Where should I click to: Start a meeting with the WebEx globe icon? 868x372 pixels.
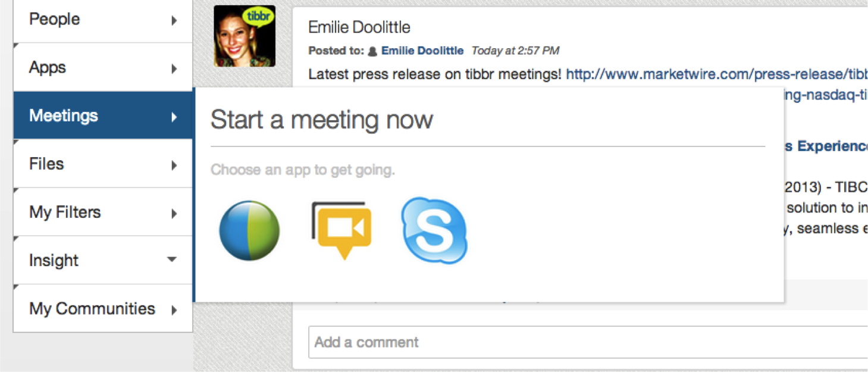click(249, 230)
